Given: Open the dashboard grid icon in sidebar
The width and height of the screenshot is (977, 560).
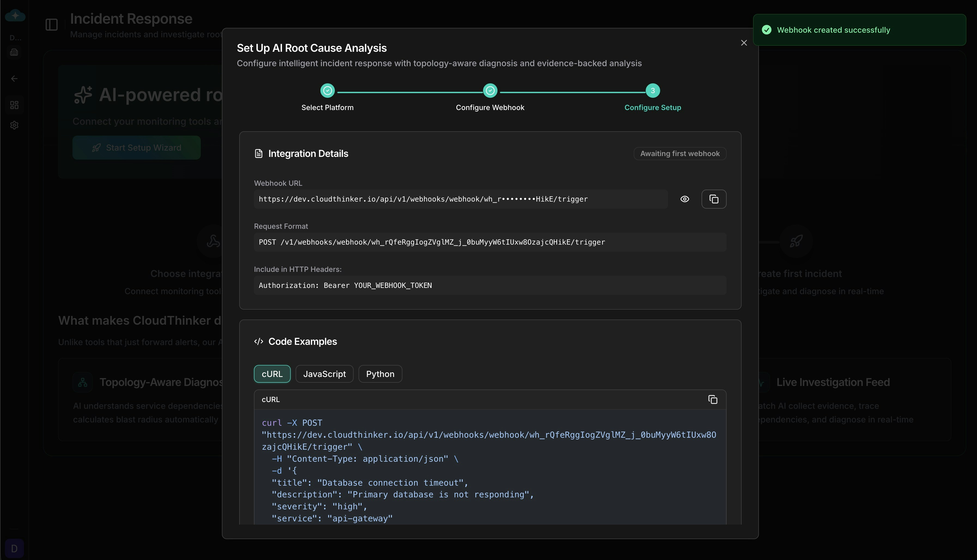Looking at the screenshot, I should [x=14, y=105].
